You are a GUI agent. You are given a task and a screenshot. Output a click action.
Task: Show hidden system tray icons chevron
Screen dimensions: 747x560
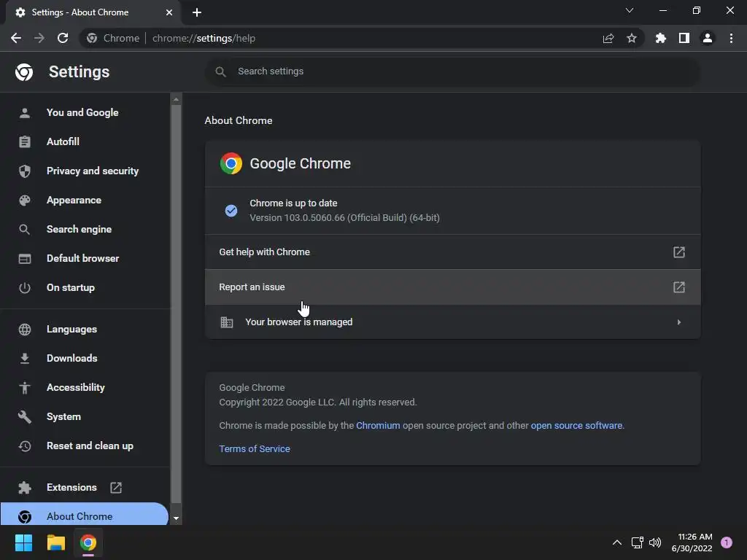[x=616, y=542]
